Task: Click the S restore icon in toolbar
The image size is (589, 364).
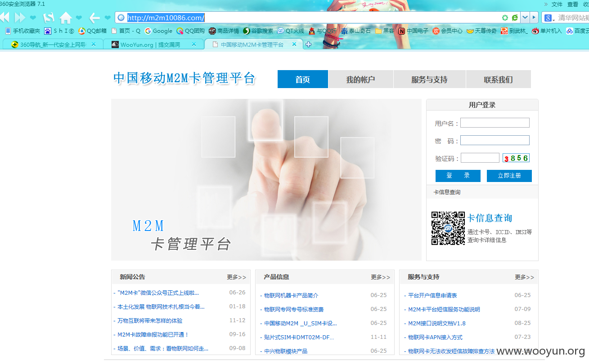Action: pos(49,18)
